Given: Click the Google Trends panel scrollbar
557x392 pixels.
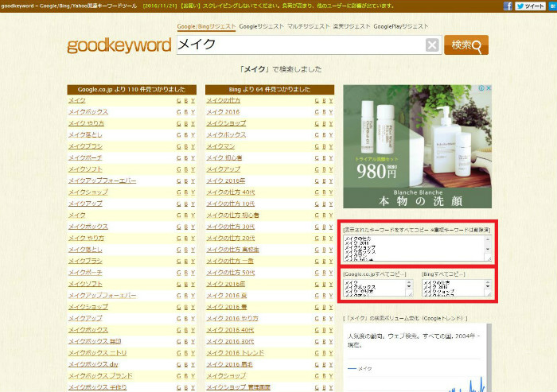Looking at the screenshot, I should [489, 358].
